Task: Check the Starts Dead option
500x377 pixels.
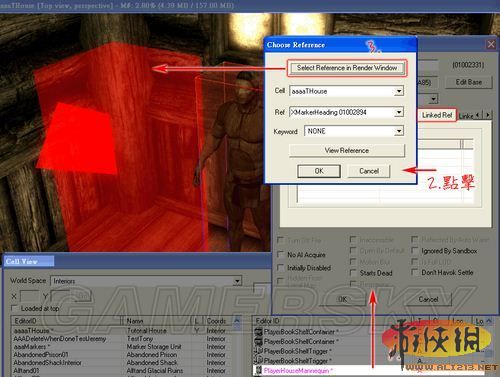Action: pyautogui.click(x=353, y=273)
